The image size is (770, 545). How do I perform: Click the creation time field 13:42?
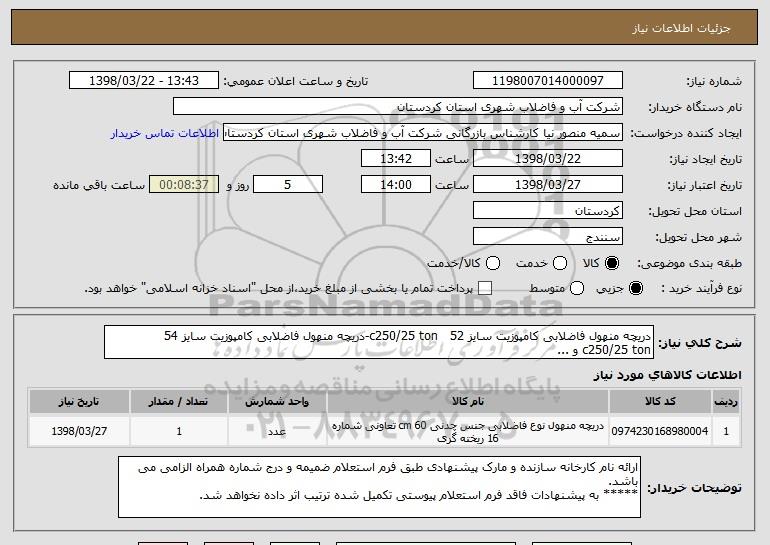pos(396,159)
